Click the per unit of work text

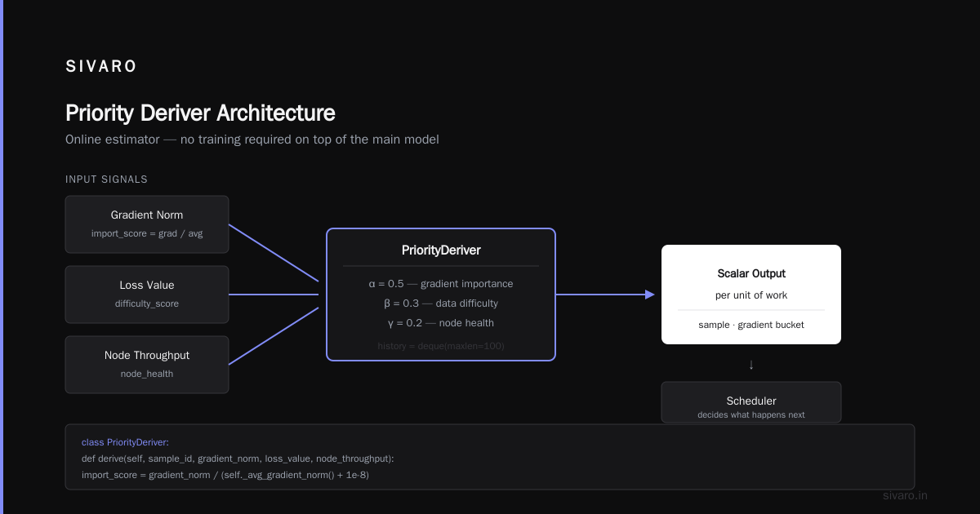(751, 295)
